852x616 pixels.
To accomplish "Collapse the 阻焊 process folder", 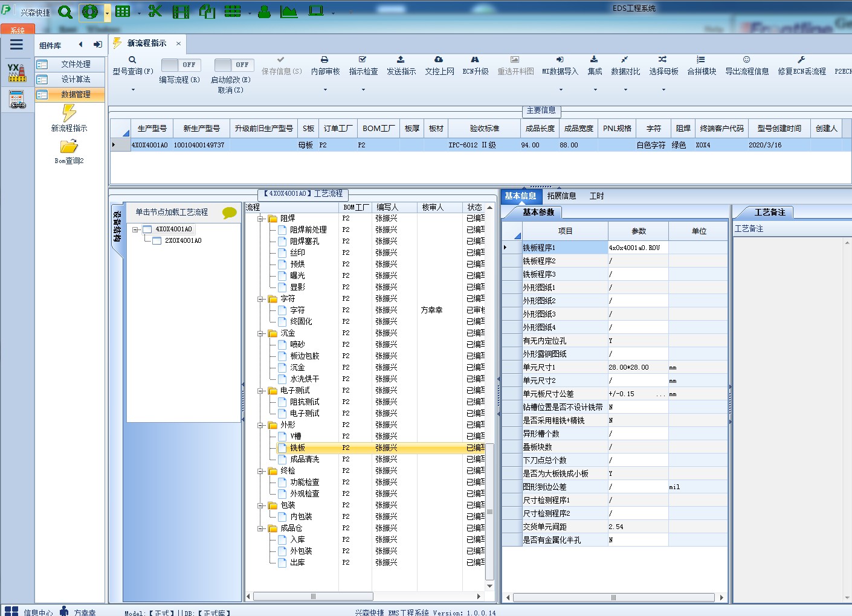I will 261,219.
